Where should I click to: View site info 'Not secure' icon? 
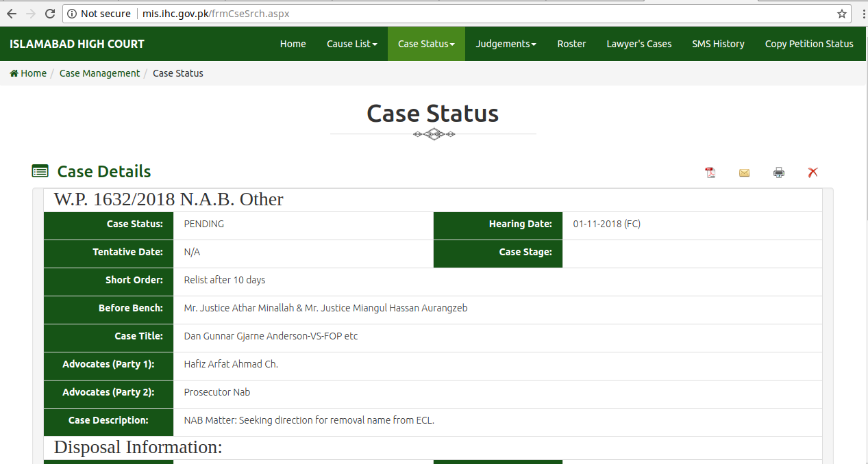[x=72, y=14]
